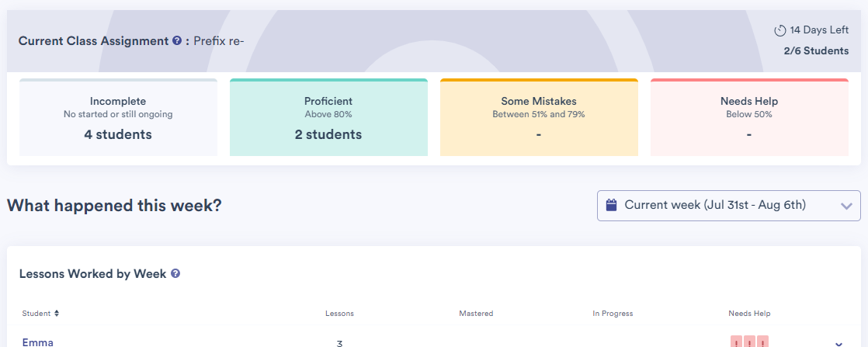The image size is (868, 347).
Task: Click the first red alert icon in Emma's row
Action: pos(736,342)
